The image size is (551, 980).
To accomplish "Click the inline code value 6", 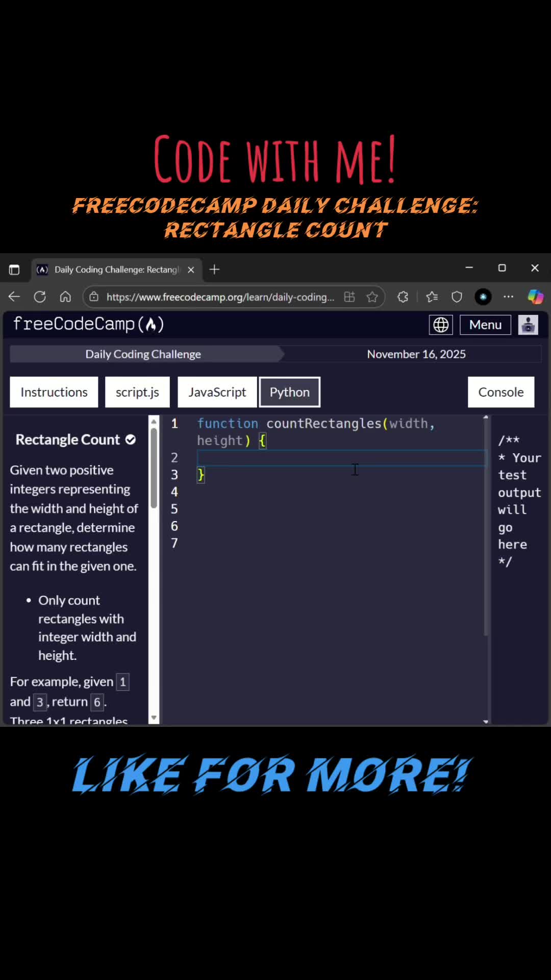I will coord(97,702).
